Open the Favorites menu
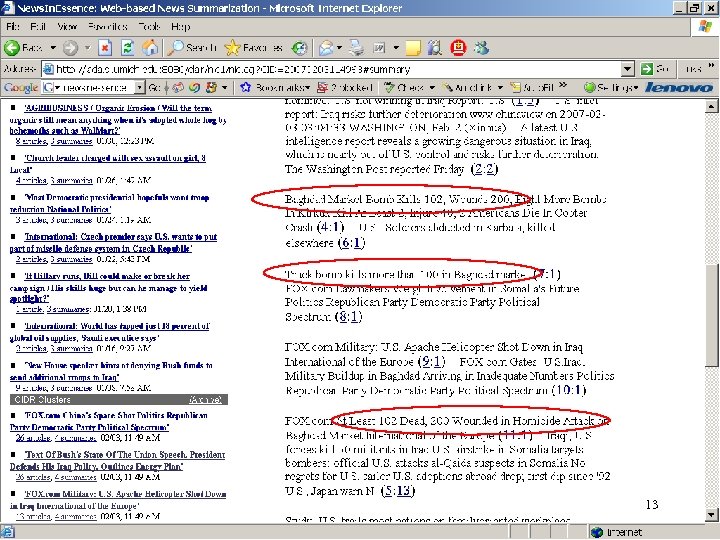 [108, 27]
